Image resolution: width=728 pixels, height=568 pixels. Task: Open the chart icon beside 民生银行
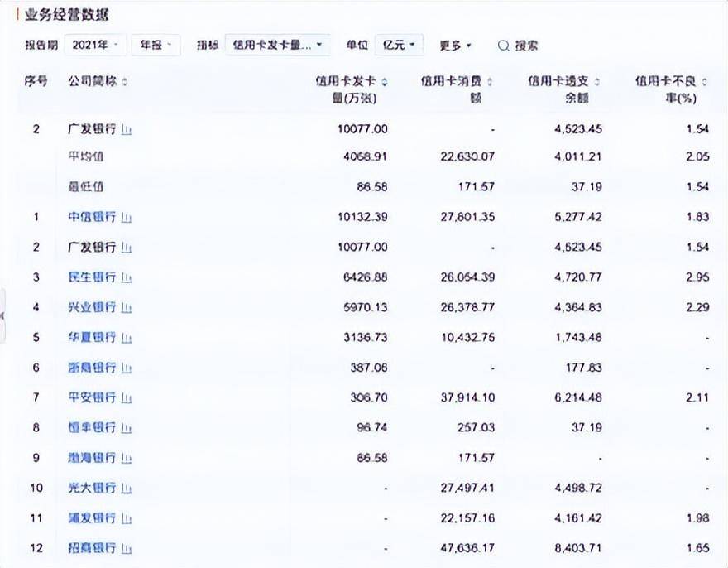click(127, 277)
